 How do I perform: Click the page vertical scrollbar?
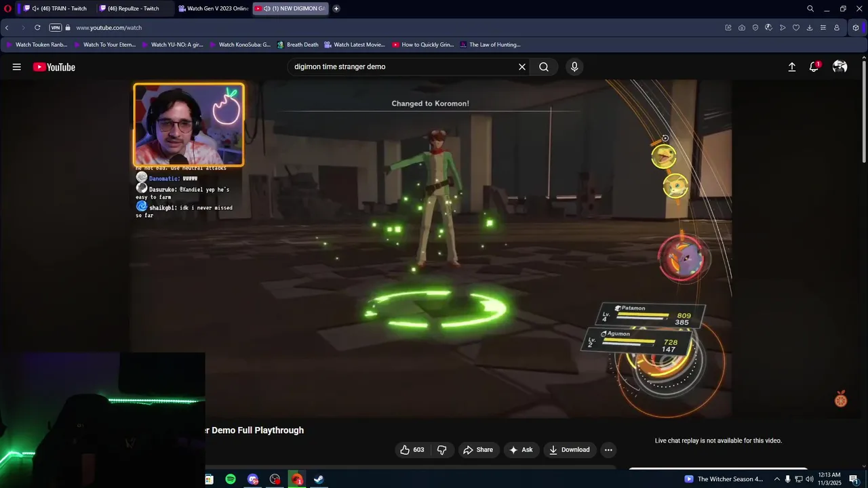864,111
